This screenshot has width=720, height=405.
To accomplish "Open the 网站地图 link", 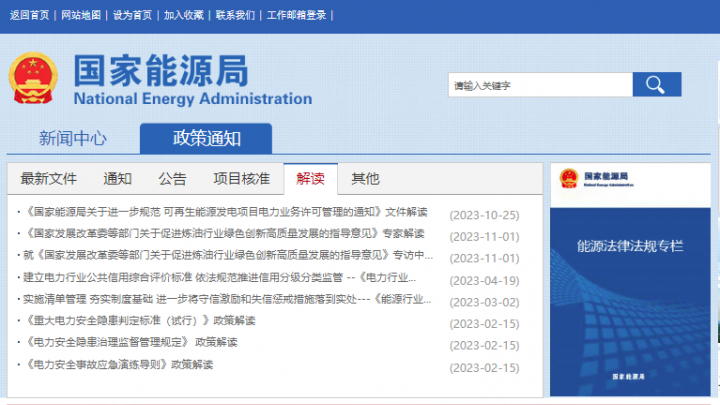I will [x=81, y=15].
